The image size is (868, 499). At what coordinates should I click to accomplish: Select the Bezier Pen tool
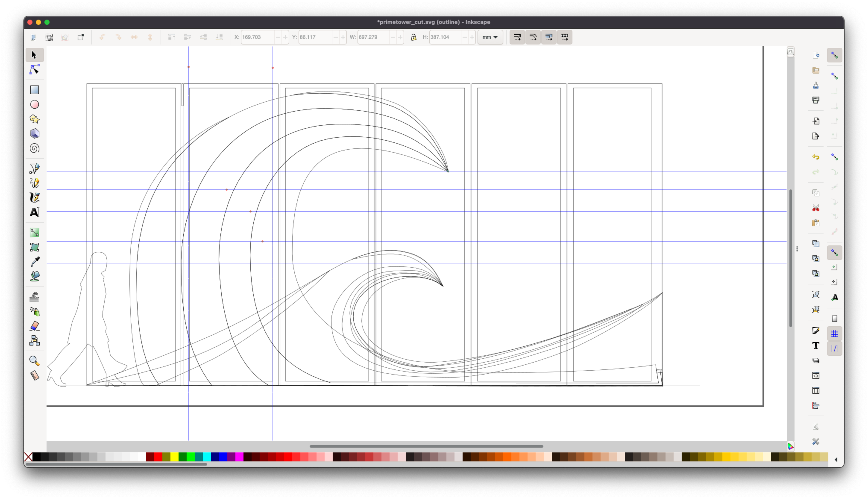34,168
